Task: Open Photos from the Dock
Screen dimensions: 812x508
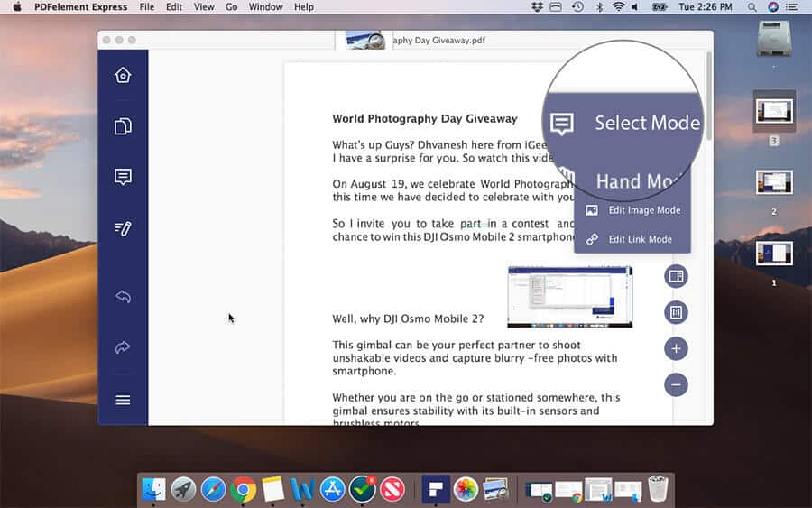Action: click(466, 489)
